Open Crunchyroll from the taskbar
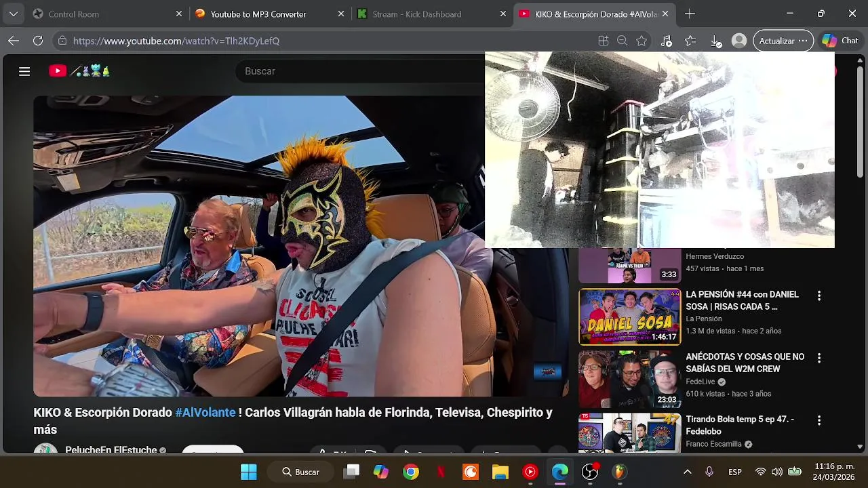868x488 pixels. click(471, 472)
